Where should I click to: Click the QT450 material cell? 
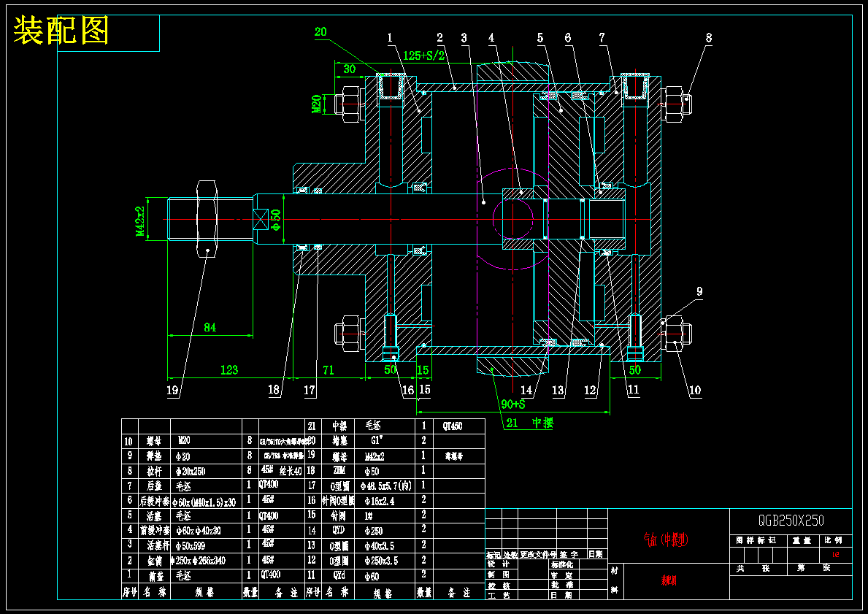[x=453, y=426]
